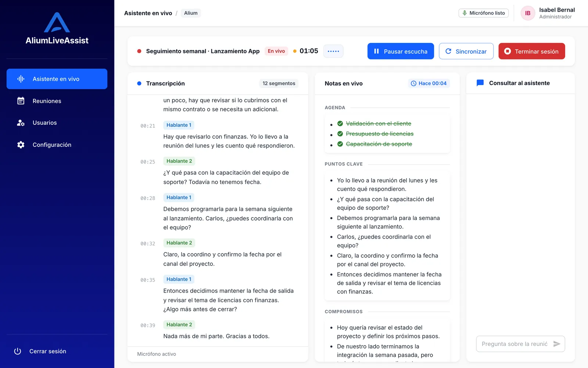Click the red recording dot by session title
The width and height of the screenshot is (588, 368).
click(139, 51)
